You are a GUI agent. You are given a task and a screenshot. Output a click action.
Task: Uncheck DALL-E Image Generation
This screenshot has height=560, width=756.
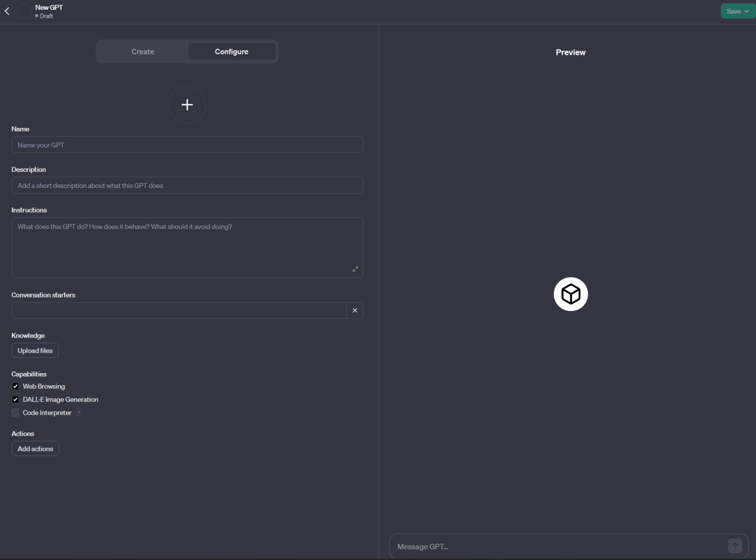[x=15, y=399]
